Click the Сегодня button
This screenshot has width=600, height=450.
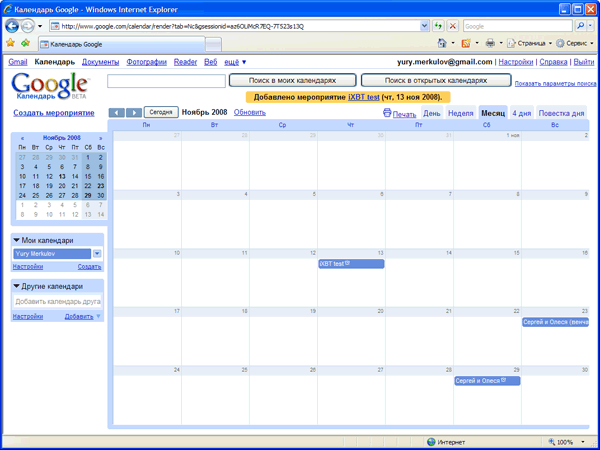coord(161,112)
